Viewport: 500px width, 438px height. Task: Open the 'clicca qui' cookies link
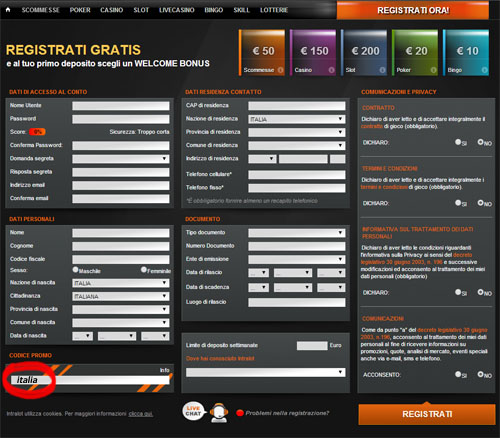(x=141, y=414)
